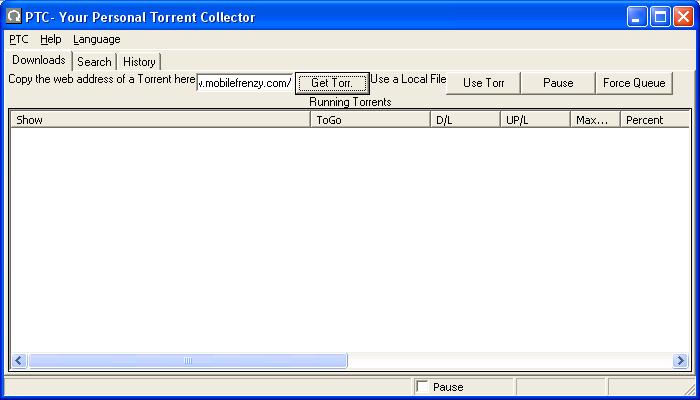The image size is (700, 400).
Task: Click the PTC application icon in title bar
Action: click(x=13, y=17)
